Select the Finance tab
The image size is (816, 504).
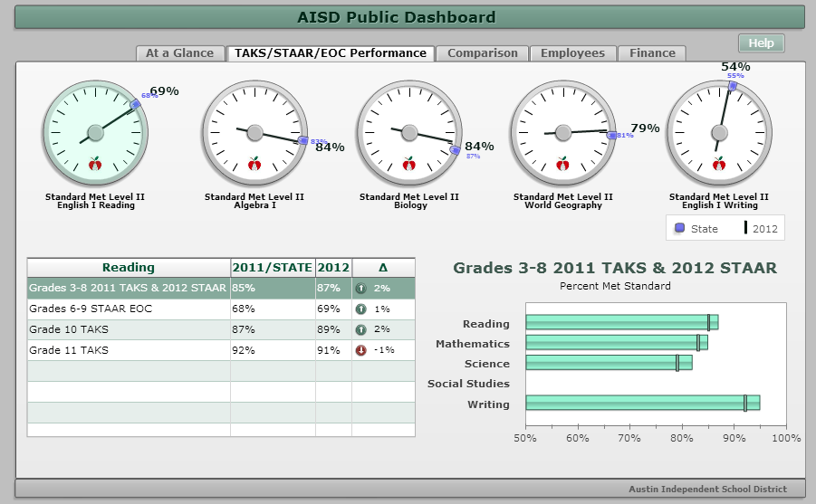coord(652,53)
